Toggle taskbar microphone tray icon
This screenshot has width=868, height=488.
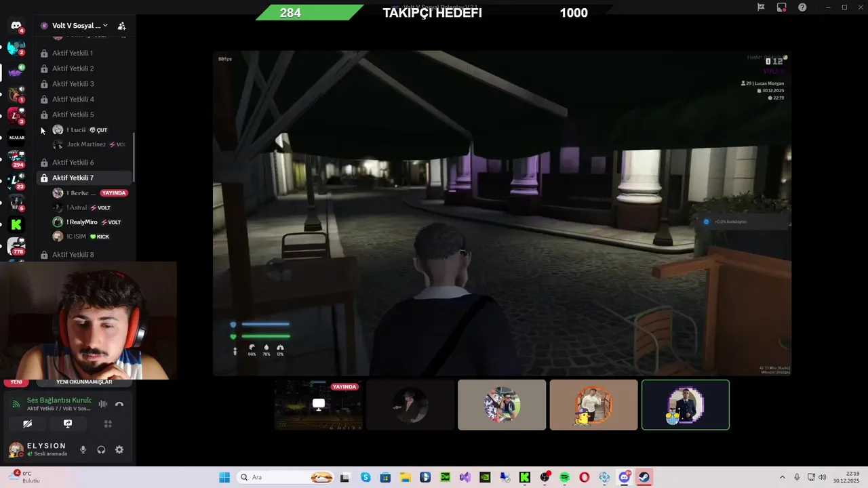pos(797,477)
